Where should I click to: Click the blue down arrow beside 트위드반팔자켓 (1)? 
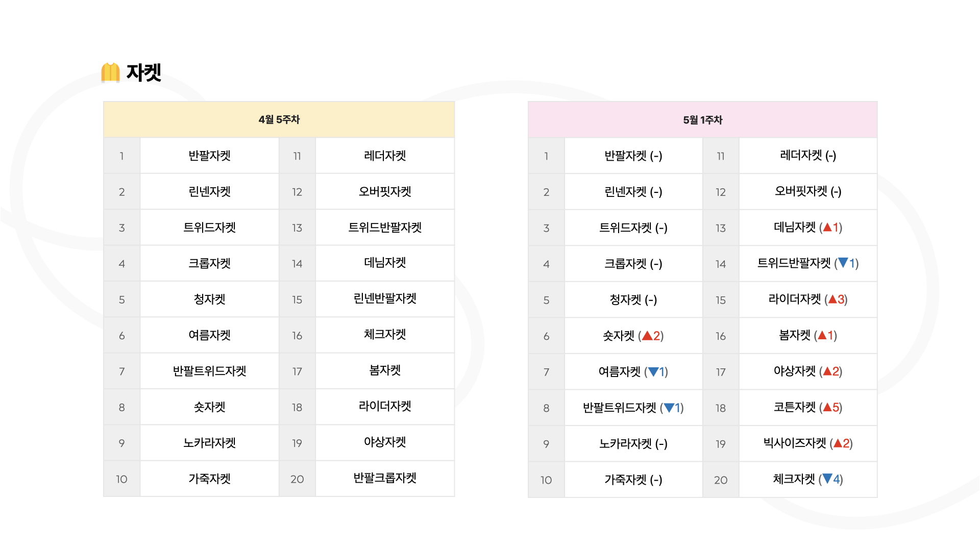click(x=843, y=263)
